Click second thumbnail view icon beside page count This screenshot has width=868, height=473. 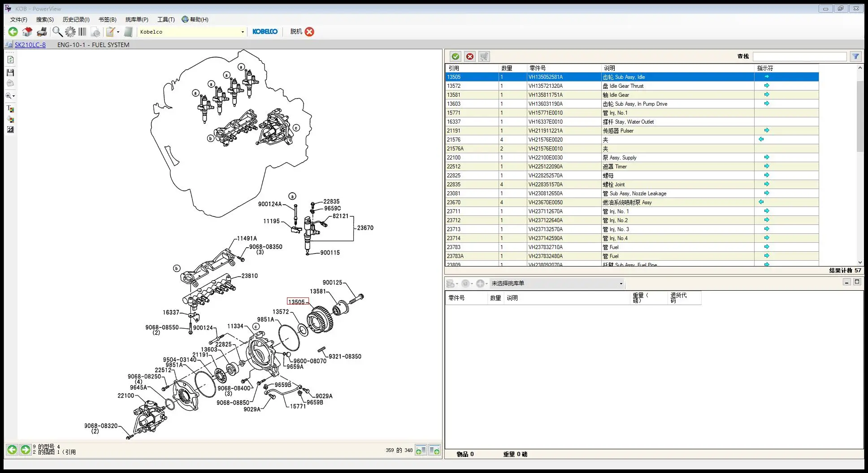434,450
